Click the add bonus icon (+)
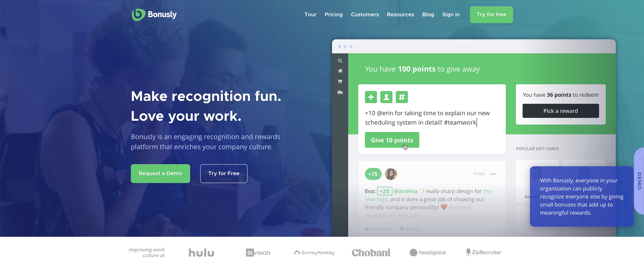The image size is (644, 268). tap(370, 97)
